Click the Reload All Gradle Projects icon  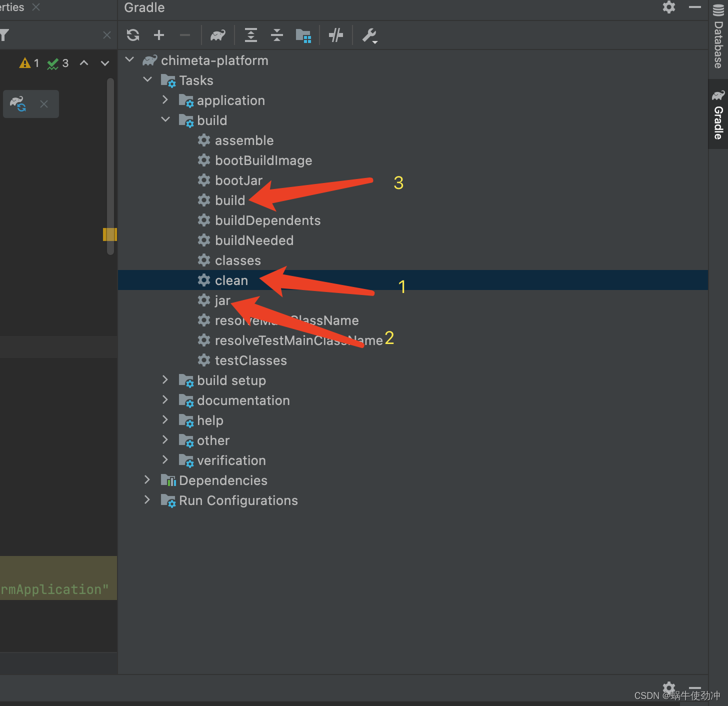[x=133, y=35]
